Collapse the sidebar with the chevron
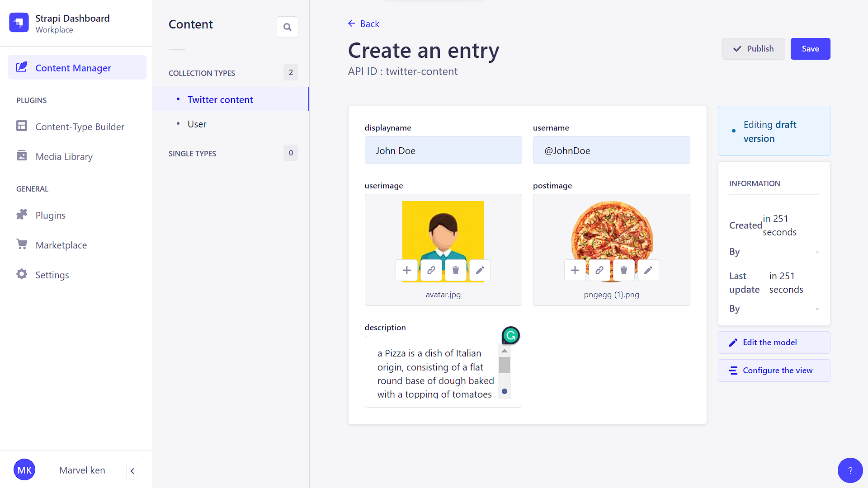The image size is (868, 488). [132, 471]
